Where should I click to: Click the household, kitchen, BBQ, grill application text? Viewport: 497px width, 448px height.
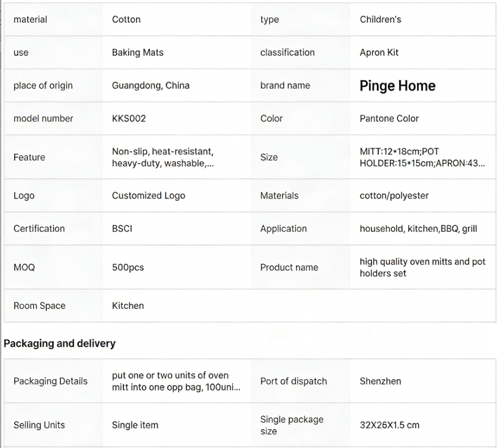click(x=418, y=228)
